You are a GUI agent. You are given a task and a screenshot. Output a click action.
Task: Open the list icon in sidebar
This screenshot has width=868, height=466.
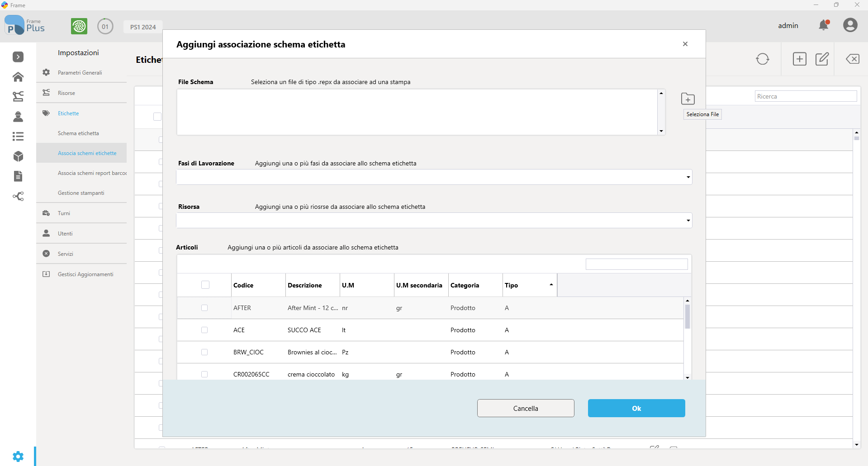point(18,136)
